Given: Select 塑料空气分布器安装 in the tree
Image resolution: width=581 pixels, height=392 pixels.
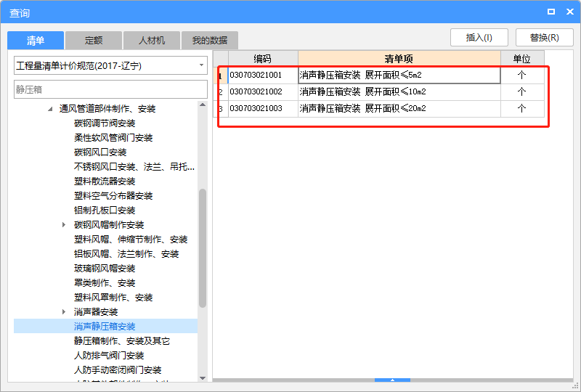Looking at the screenshot, I should [x=113, y=195].
